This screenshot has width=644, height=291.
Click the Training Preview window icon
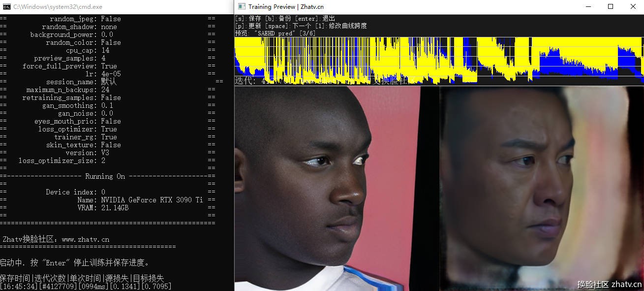[242, 6]
